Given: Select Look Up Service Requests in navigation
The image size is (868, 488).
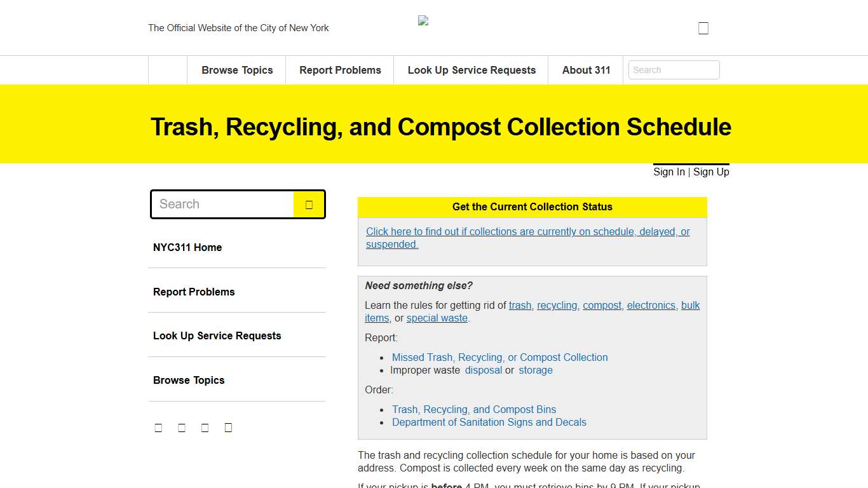Looking at the screenshot, I should [x=471, y=70].
